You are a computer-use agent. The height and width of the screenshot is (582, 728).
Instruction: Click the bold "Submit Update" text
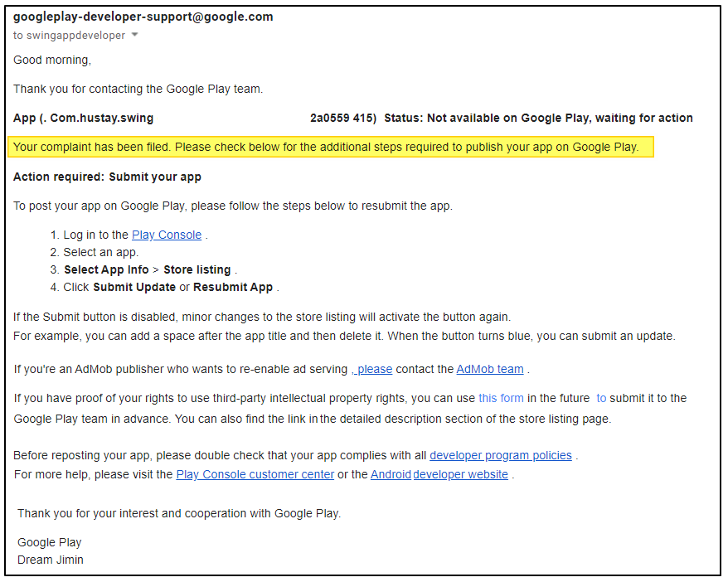(133, 287)
